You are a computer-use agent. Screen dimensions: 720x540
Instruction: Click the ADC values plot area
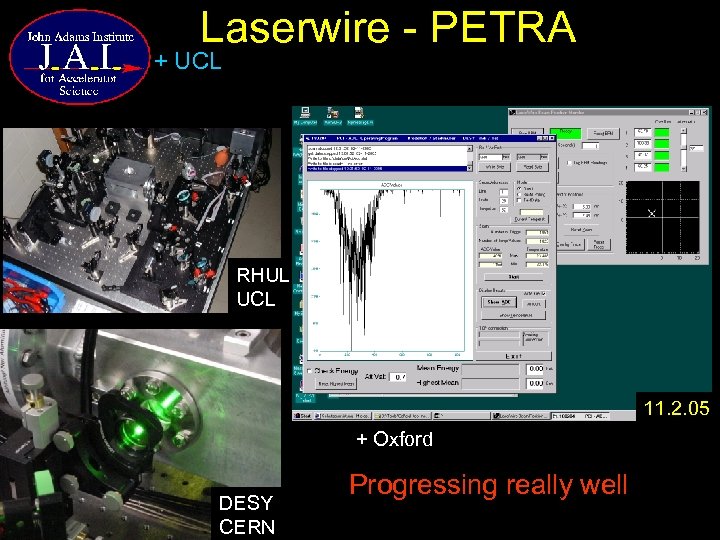pyautogui.click(x=390, y=270)
